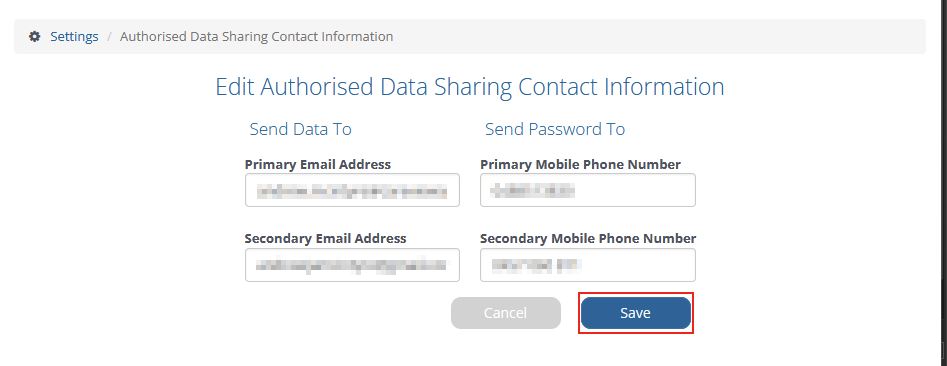Select the Authorised Data Sharing Contact Information breadcrumb

point(257,36)
